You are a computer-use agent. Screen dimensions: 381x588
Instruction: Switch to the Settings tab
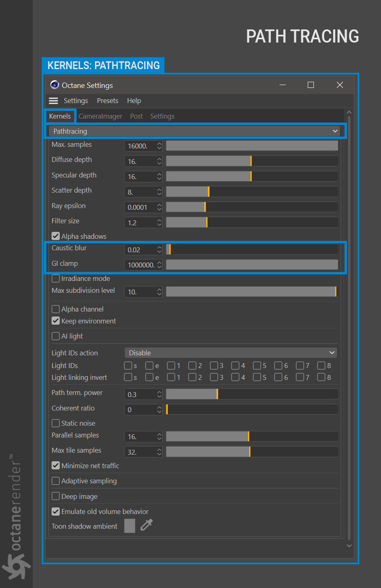coord(162,116)
